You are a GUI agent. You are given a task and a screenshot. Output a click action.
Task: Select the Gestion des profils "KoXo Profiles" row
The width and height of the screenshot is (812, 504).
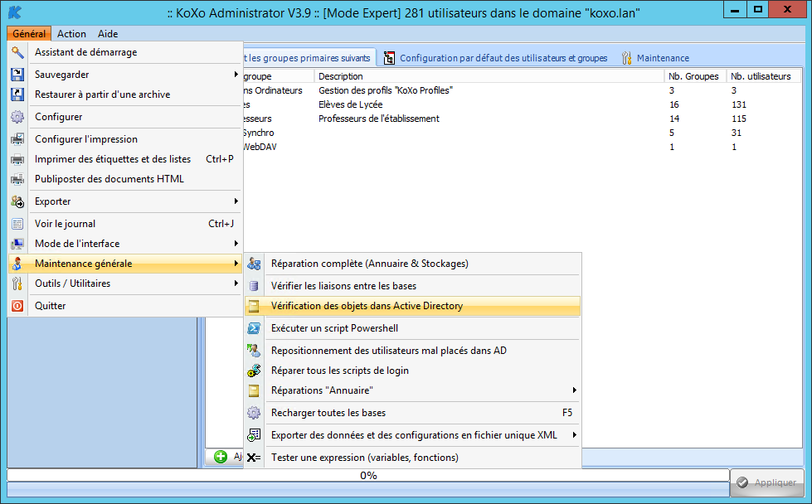(522, 90)
